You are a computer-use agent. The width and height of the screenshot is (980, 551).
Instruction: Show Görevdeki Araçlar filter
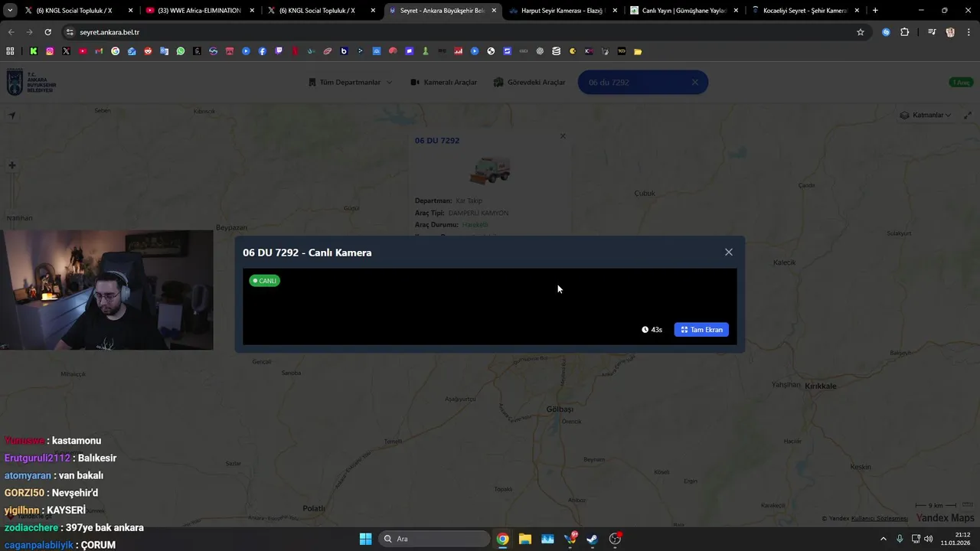tap(529, 82)
